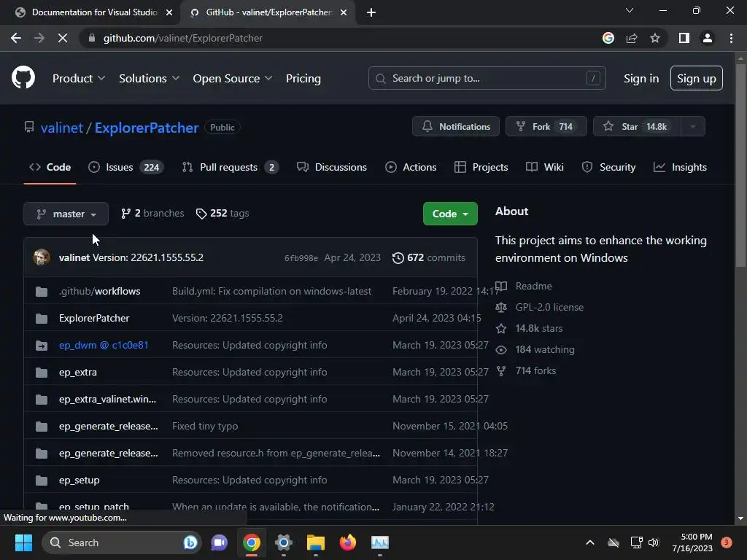This screenshot has width=747, height=560.
Task: Click the Sign in link
Action: pyautogui.click(x=640, y=79)
